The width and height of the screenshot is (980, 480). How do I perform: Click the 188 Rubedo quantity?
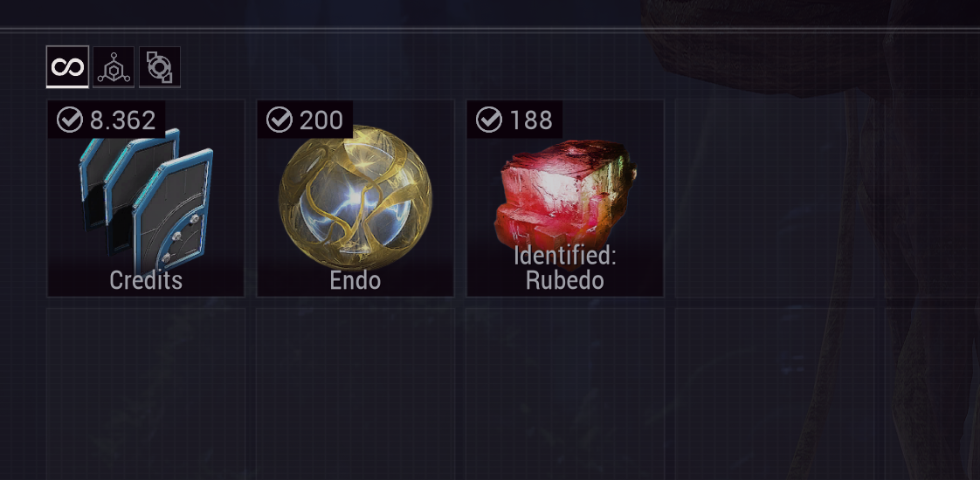(531, 120)
